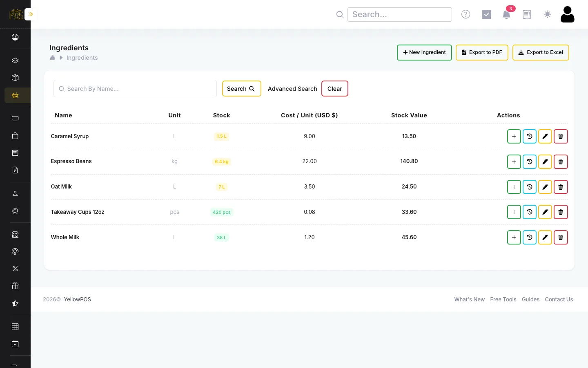Viewport: 588px width, 368px height.
Task: Click New Ingredient button
Action: (x=424, y=52)
